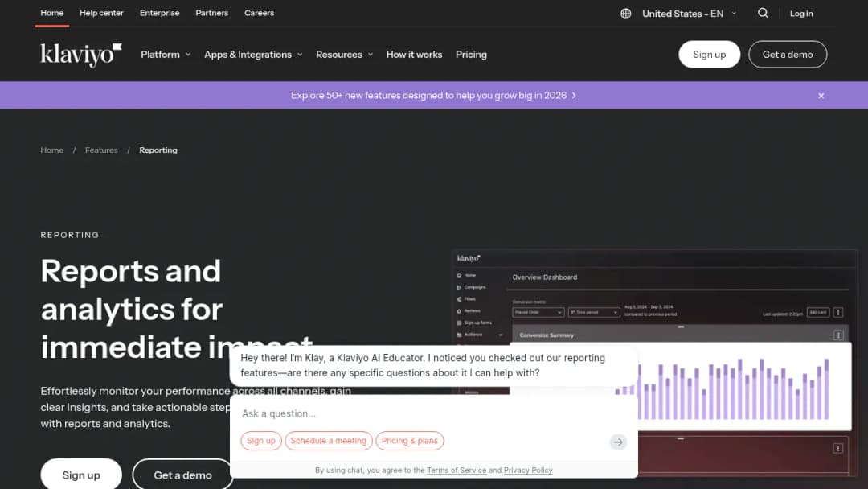The height and width of the screenshot is (489, 868).
Task: Open the search magnifier icon
Action: pos(763,14)
